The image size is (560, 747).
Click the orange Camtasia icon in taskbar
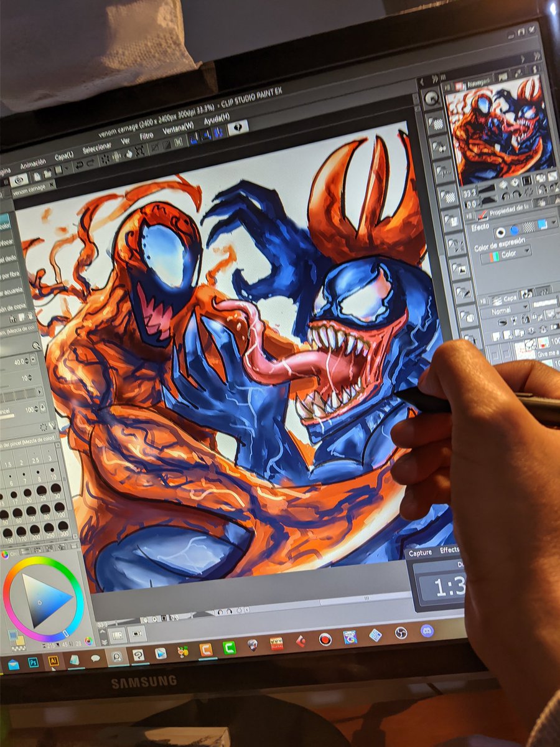tap(206, 649)
